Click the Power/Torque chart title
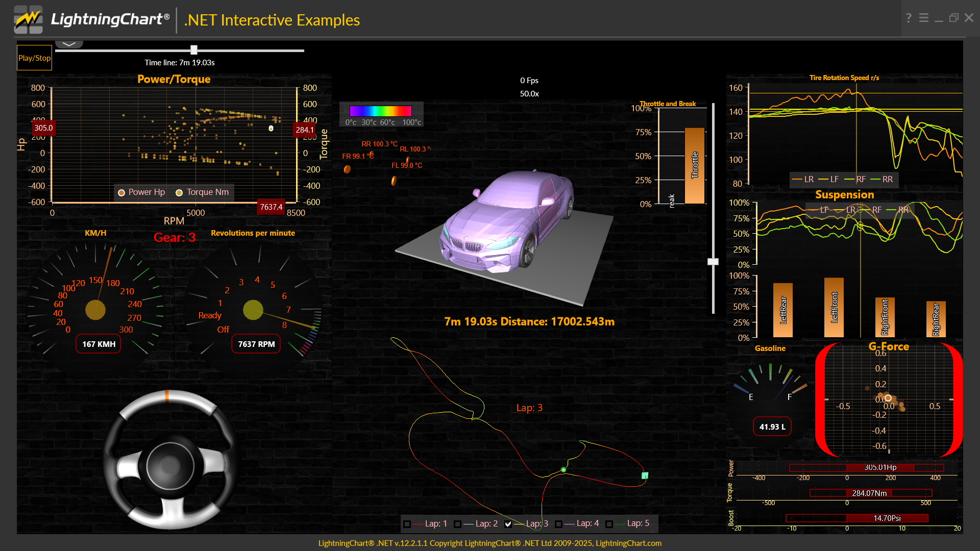 tap(174, 79)
